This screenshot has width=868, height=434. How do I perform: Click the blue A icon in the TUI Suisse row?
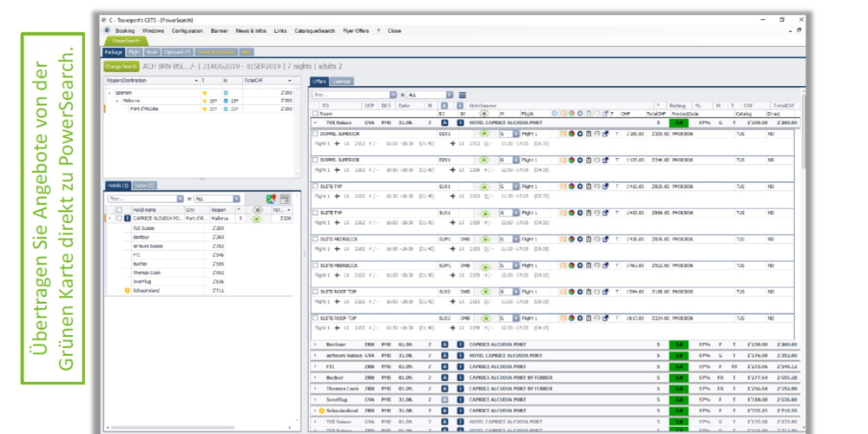(x=444, y=123)
